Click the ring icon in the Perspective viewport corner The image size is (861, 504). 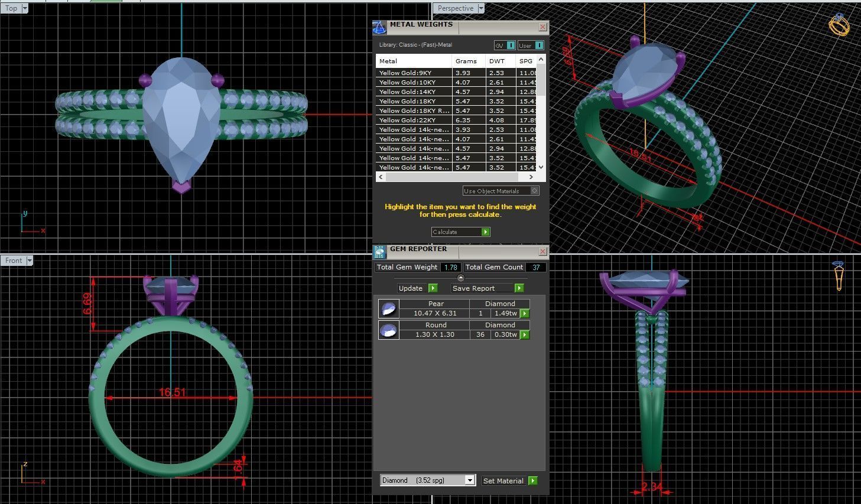click(x=839, y=24)
